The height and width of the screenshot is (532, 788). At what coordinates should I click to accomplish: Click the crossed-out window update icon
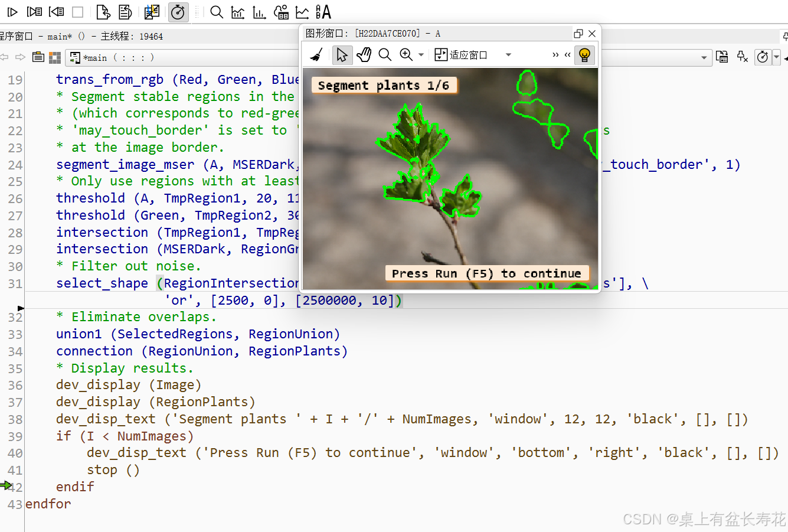coord(152,12)
